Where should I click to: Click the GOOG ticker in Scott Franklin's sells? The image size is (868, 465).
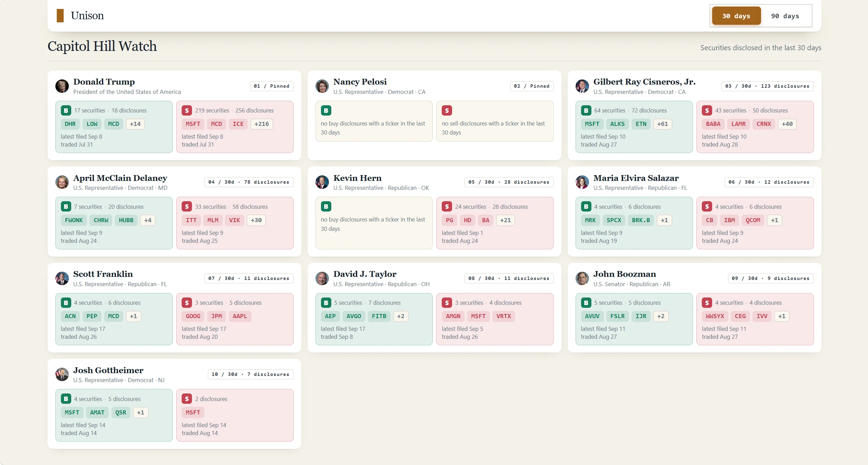coord(193,316)
